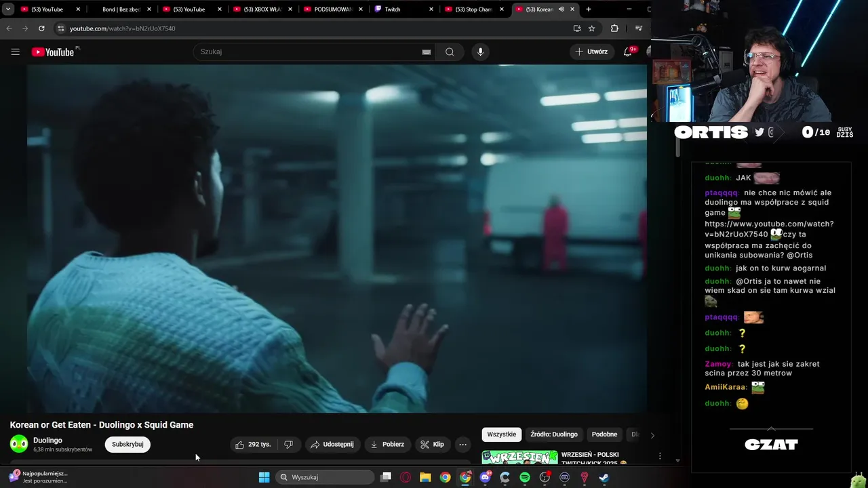Select the Podobne filter chip
This screenshot has width=868, height=488.
(x=604, y=434)
